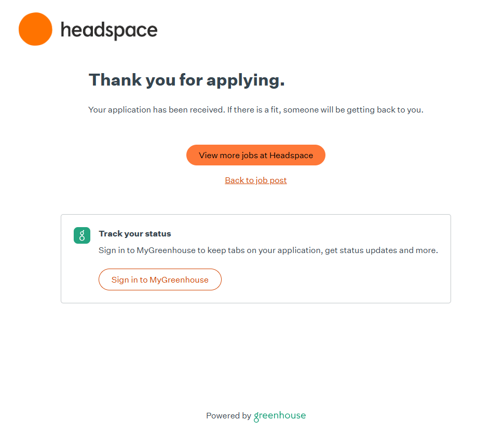The height and width of the screenshot is (434, 504).
Task: Follow the Back to job post link
Action: (256, 180)
